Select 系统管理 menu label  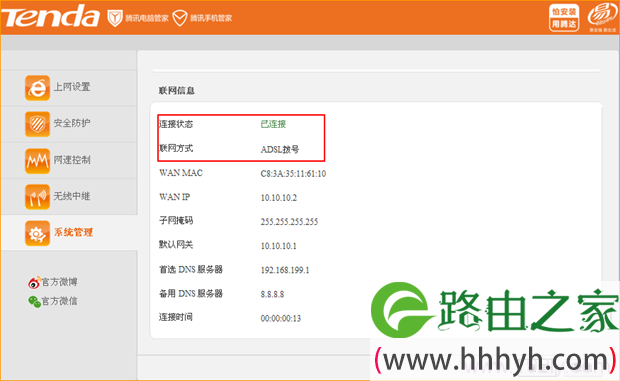[73, 232]
